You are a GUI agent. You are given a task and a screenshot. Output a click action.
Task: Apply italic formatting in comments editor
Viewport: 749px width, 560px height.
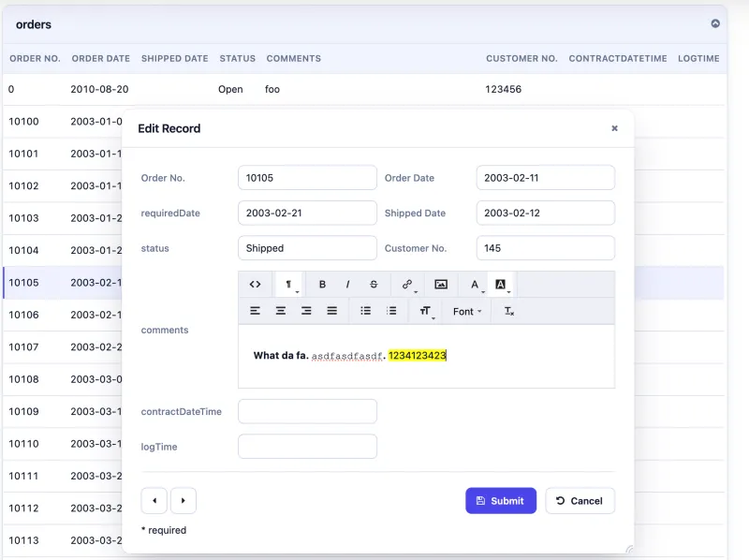pos(347,285)
